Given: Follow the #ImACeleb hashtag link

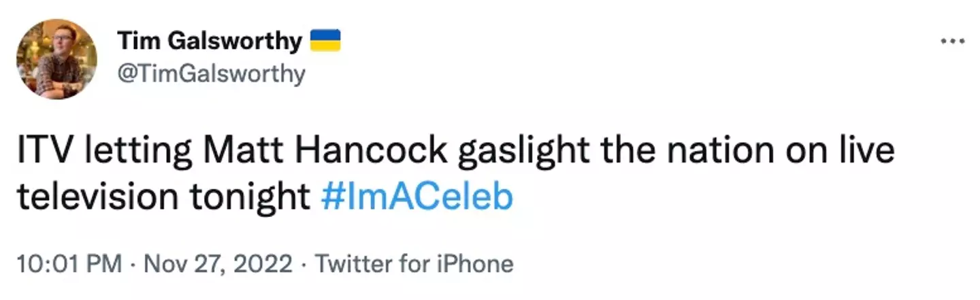Looking at the screenshot, I should pyautogui.click(x=416, y=197).
